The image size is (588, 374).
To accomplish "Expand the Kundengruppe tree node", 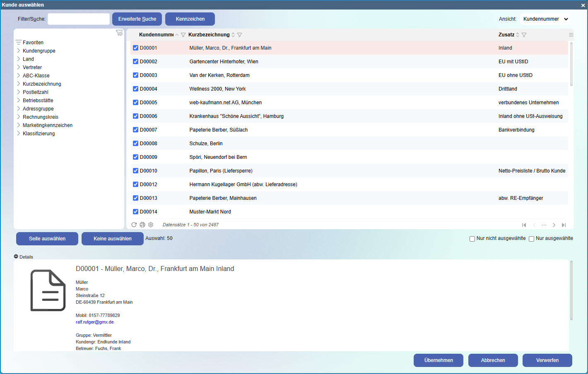I will click(19, 50).
